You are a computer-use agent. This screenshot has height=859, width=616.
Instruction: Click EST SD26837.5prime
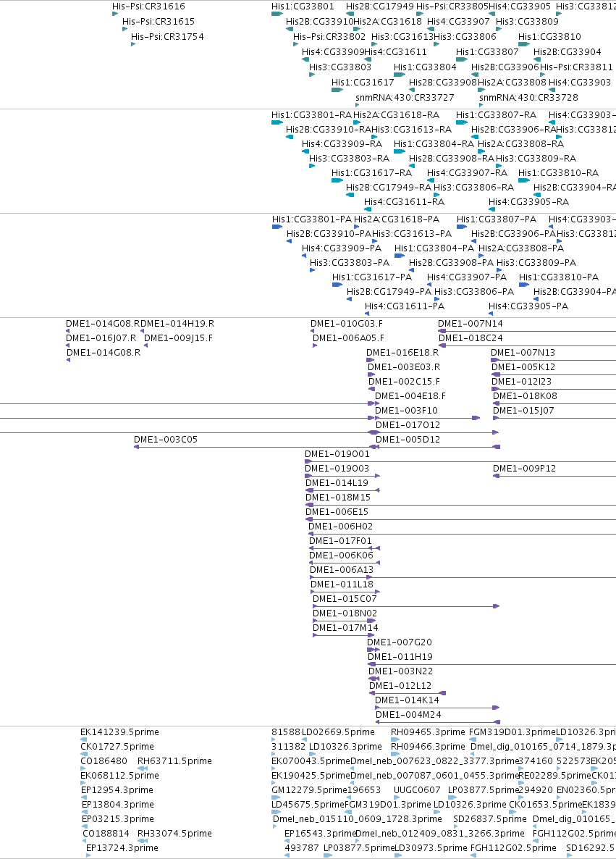click(x=489, y=820)
